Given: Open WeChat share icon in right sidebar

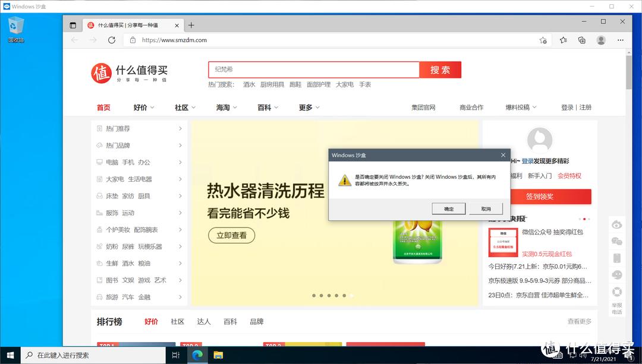Looking at the screenshot, I should coord(616,241).
